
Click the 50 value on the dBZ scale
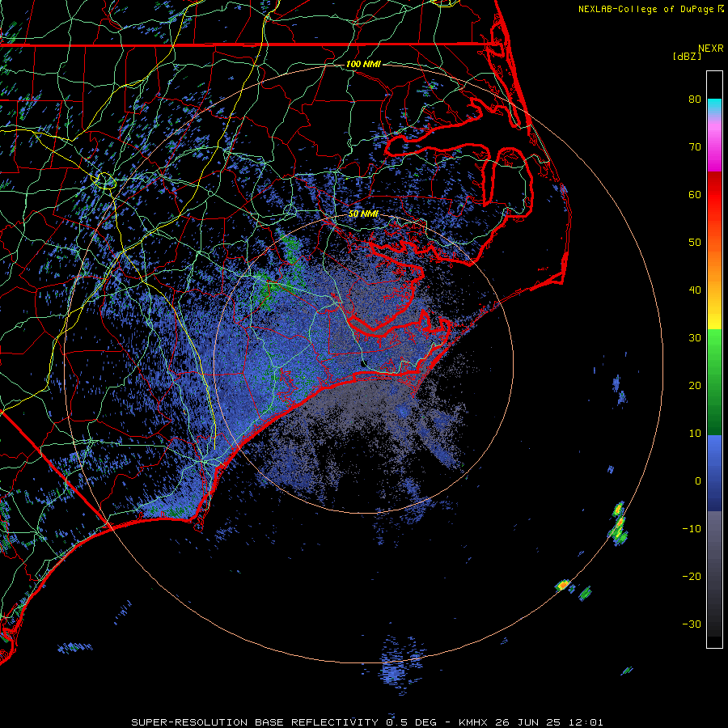695,243
